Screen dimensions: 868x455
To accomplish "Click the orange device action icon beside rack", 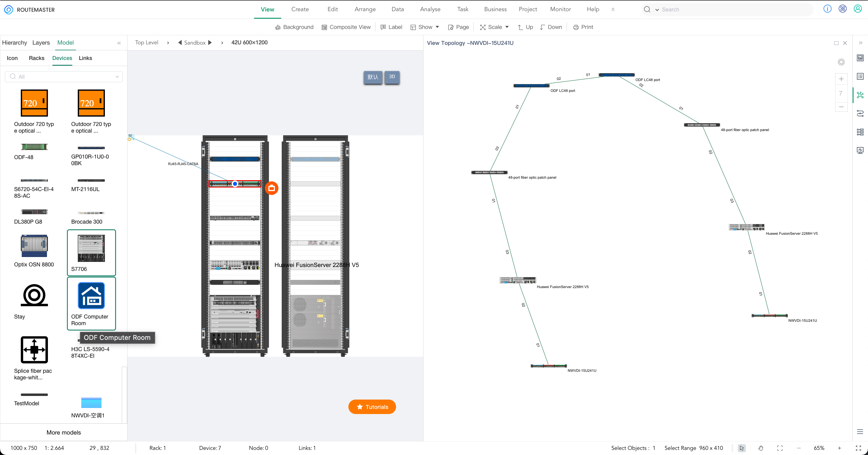I will pyautogui.click(x=272, y=188).
